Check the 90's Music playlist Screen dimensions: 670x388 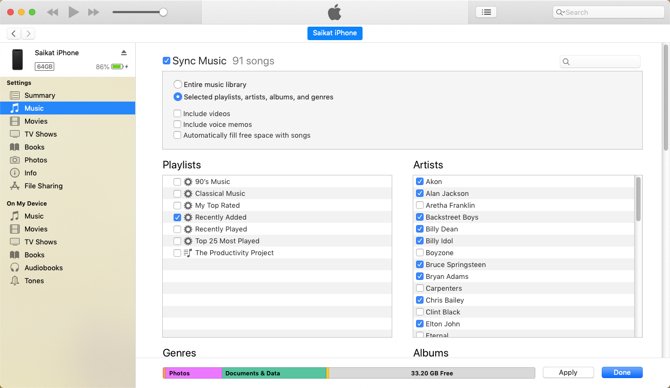177,182
